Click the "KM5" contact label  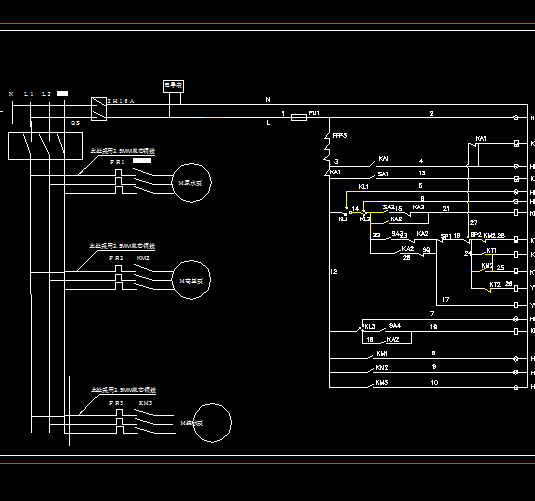pyautogui.click(x=382, y=383)
